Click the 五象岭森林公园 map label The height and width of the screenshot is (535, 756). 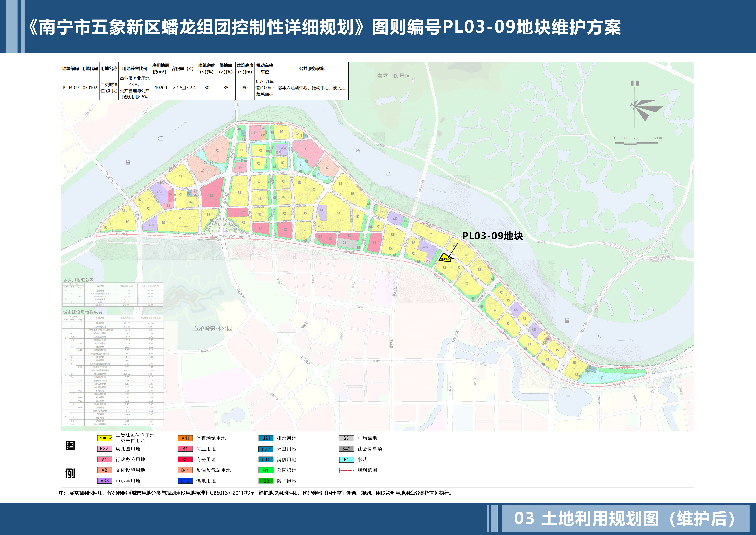[x=213, y=328]
